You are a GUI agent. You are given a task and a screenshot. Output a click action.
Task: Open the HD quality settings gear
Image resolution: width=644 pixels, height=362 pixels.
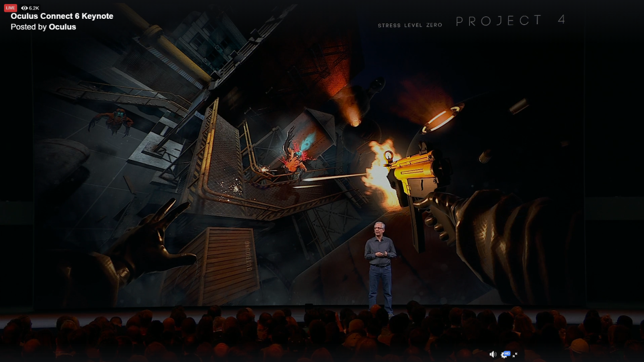(505, 354)
